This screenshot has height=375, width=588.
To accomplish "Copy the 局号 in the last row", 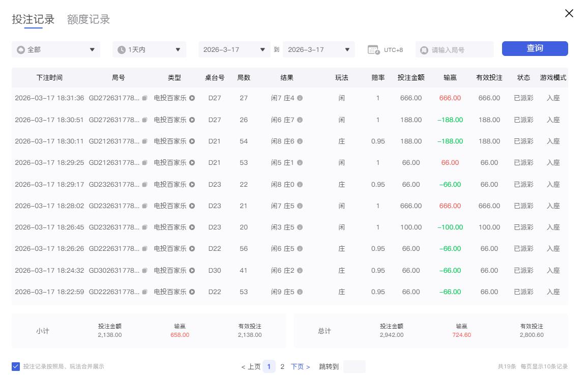I will click(143, 292).
